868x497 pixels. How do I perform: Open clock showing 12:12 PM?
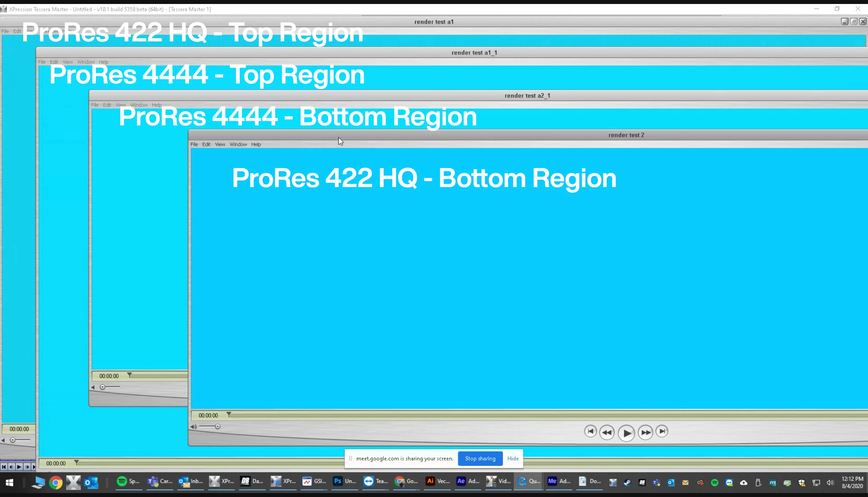(x=852, y=482)
